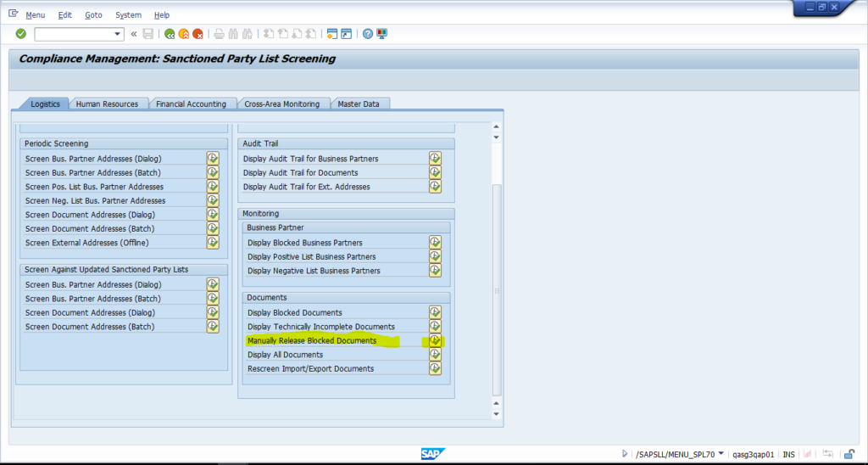
Task: Execute Screen Bus. Partner Addresses (Dialog) under Periodic Screening
Action: point(213,159)
